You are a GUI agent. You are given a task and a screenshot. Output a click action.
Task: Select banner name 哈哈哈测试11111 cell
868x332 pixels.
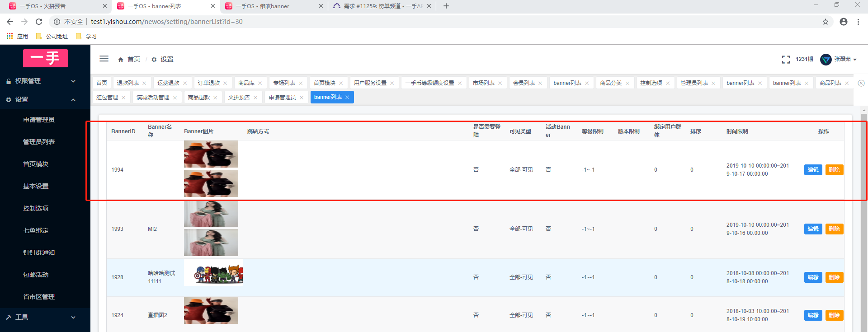tap(161, 277)
